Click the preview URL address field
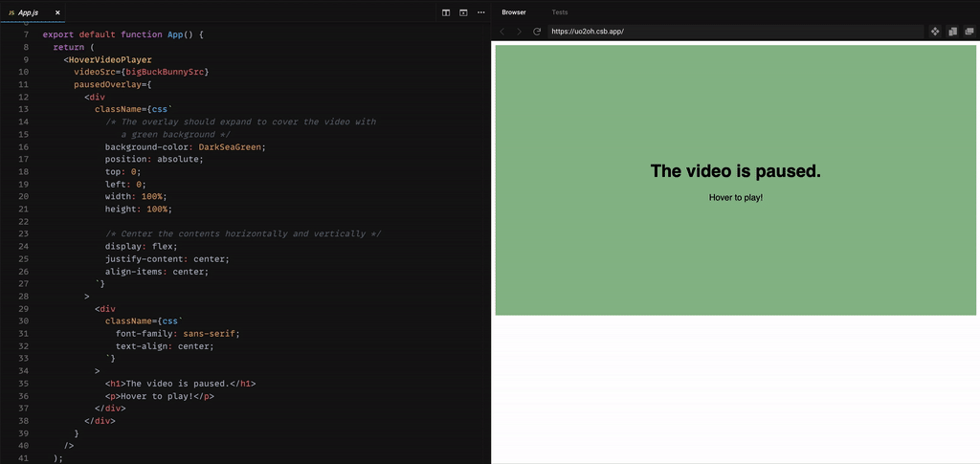980x464 pixels. pos(736,32)
